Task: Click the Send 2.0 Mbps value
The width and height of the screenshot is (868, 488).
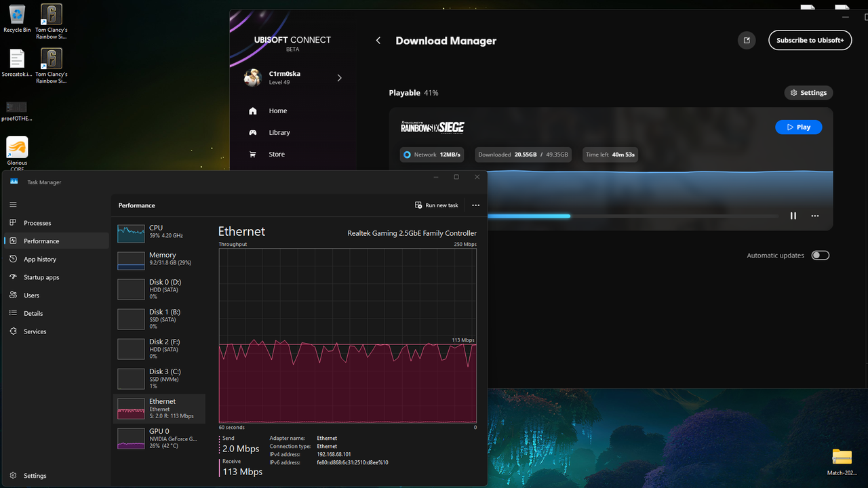Action: 241,449
